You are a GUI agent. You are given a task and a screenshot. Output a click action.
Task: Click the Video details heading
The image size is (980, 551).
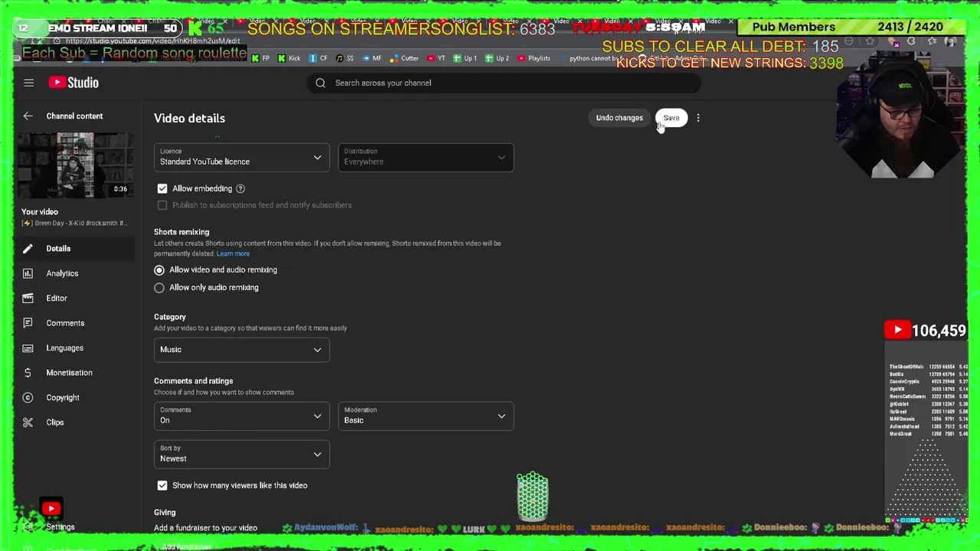[x=189, y=119]
